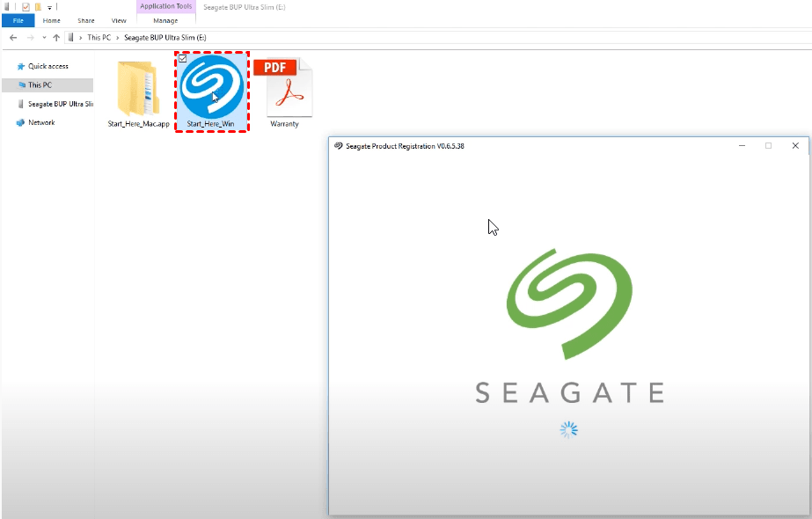The width and height of the screenshot is (812, 519).
Task: Click the Network icon in sidebar
Action: 21,123
